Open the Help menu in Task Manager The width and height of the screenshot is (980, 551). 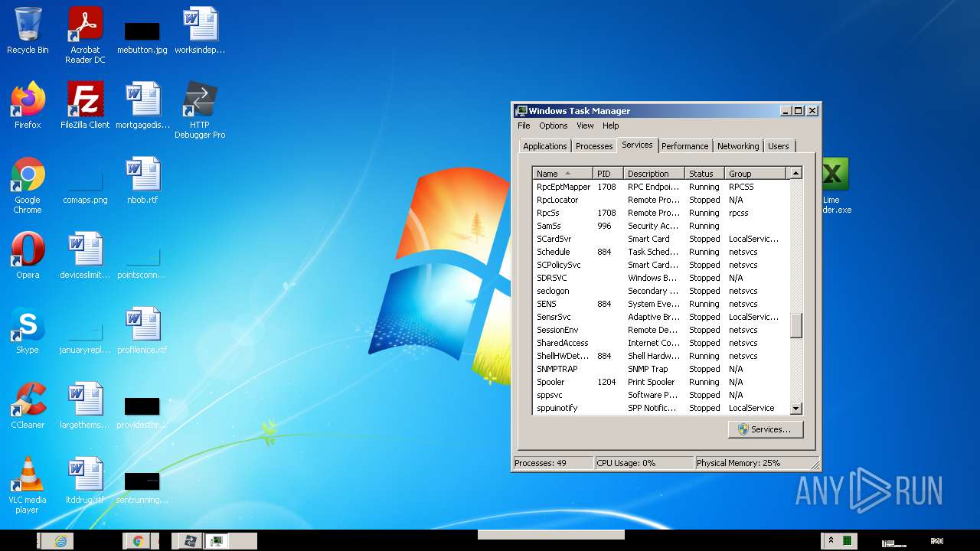[x=610, y=126]
